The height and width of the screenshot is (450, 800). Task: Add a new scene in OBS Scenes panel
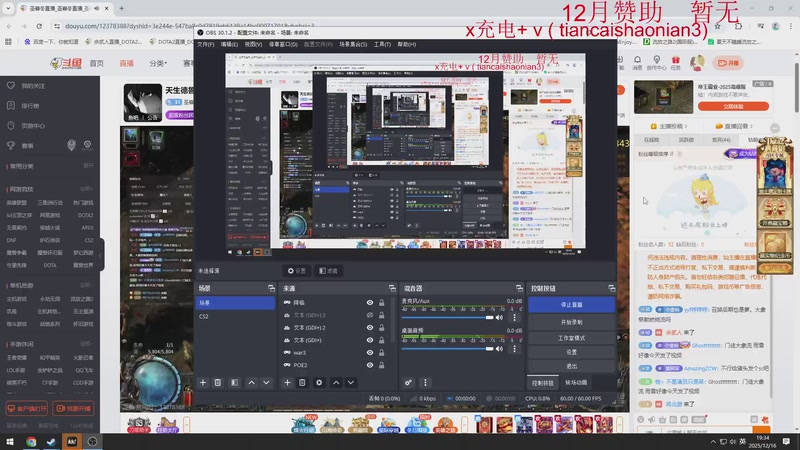coord(203,383)
